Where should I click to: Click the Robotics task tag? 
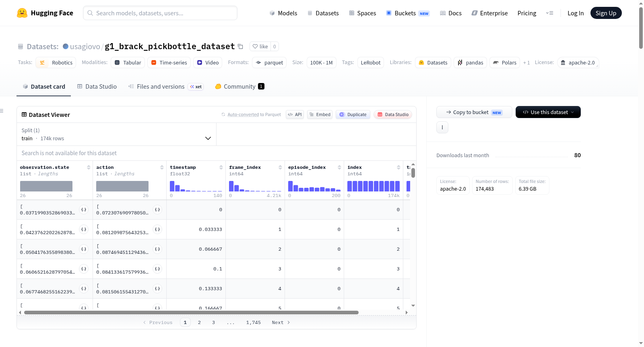(56, 62)
